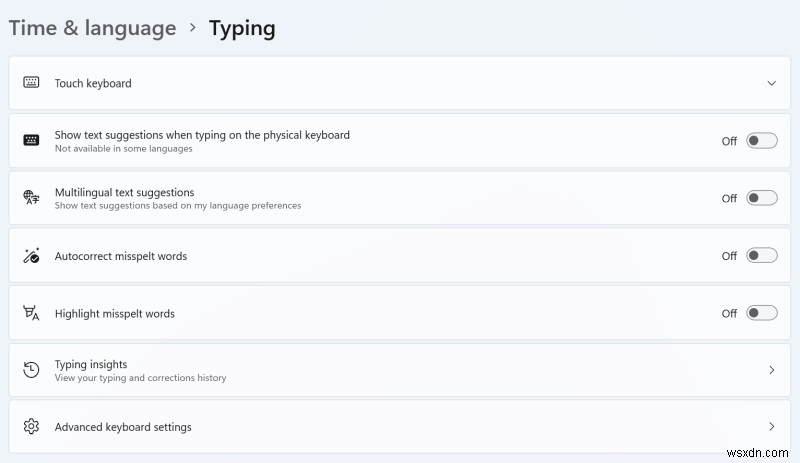
Task: Click the Typing insights history clock icon
Action: [x=31, y=370]
